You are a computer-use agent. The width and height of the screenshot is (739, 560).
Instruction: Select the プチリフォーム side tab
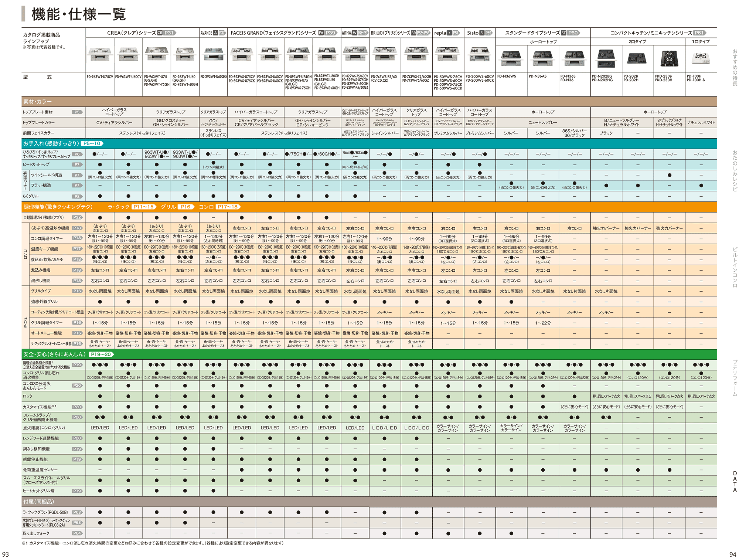tap(735, 378)
